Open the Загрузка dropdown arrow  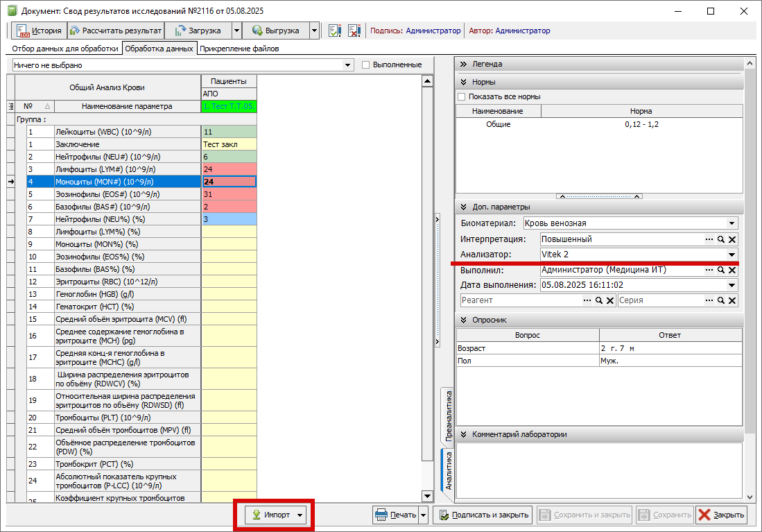pyautogui.click(x=236, y=31)
